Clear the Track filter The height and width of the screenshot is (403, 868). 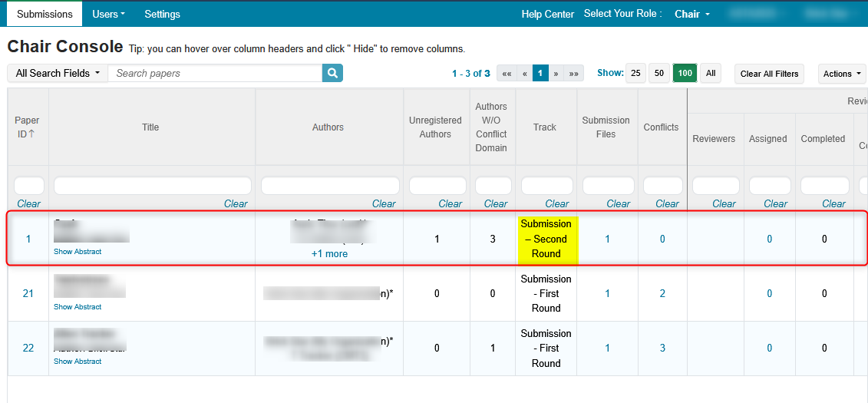tap(557, 203)
